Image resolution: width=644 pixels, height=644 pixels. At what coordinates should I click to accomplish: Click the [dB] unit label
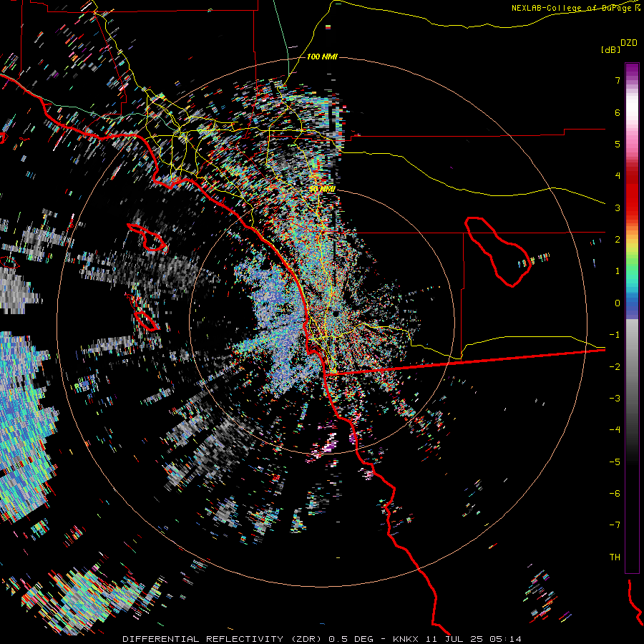(x=610, y=49)
